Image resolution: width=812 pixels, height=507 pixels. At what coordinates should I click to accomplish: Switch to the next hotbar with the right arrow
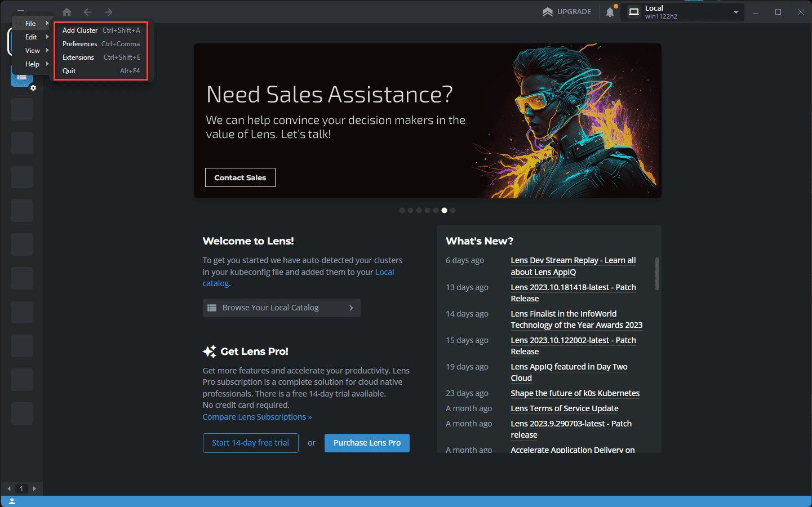tap(34, 488)
